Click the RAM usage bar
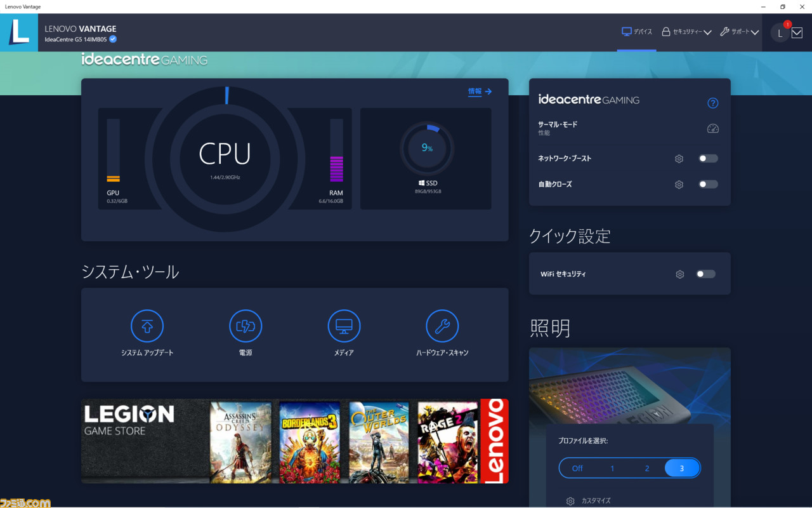812x508 pixels. click(x=336, y=150)
